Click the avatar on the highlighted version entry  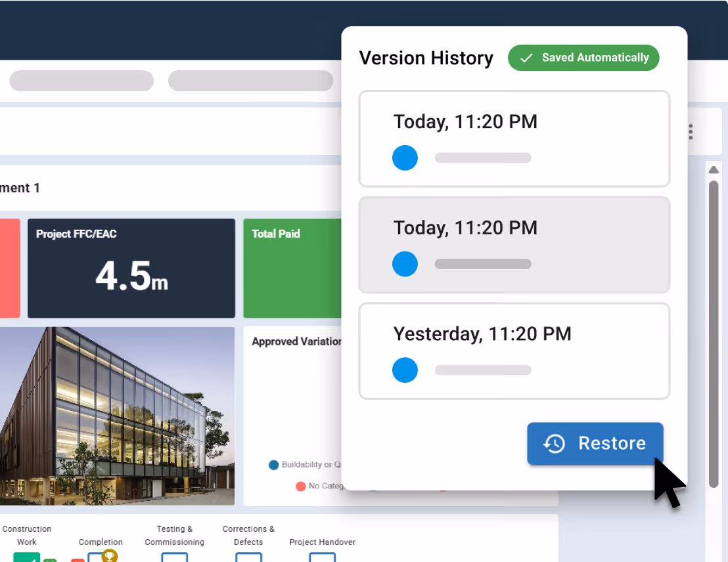pyautogui.click(x=405, y=264)
